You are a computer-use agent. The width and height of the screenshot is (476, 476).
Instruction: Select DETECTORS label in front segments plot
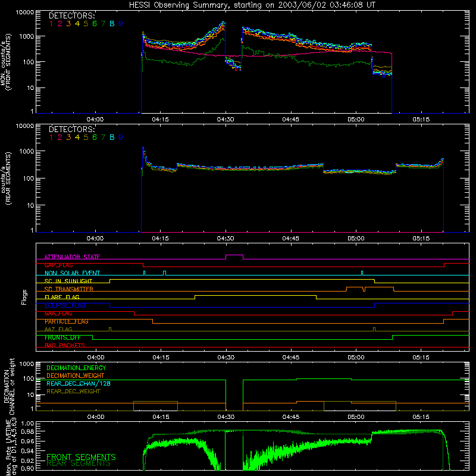click(x=72, y=15)
